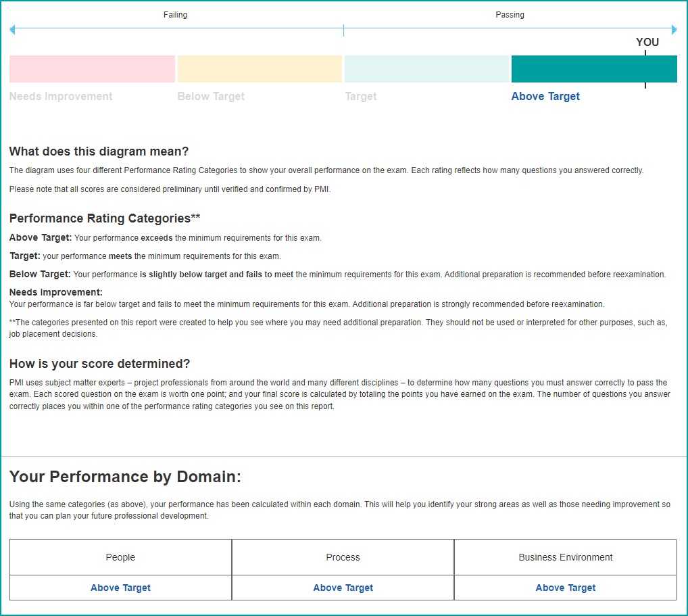
Task: Click the pink Needs Improvement bar segment
Action: pos(92,69)
